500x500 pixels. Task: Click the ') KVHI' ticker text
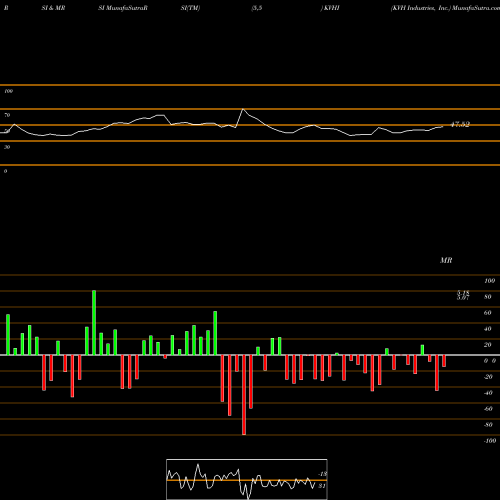click(x=330, y=8)
